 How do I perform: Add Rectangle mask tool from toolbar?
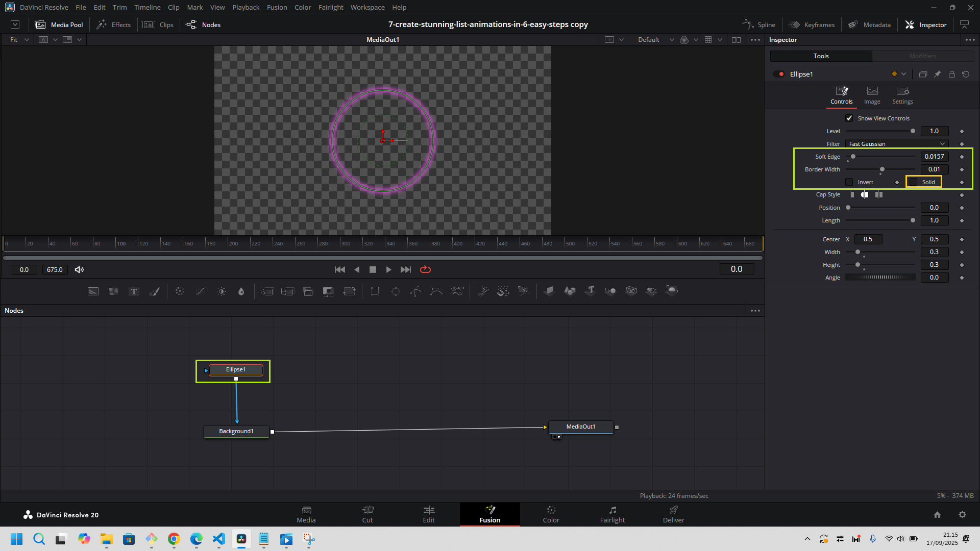tap(375, 291)
